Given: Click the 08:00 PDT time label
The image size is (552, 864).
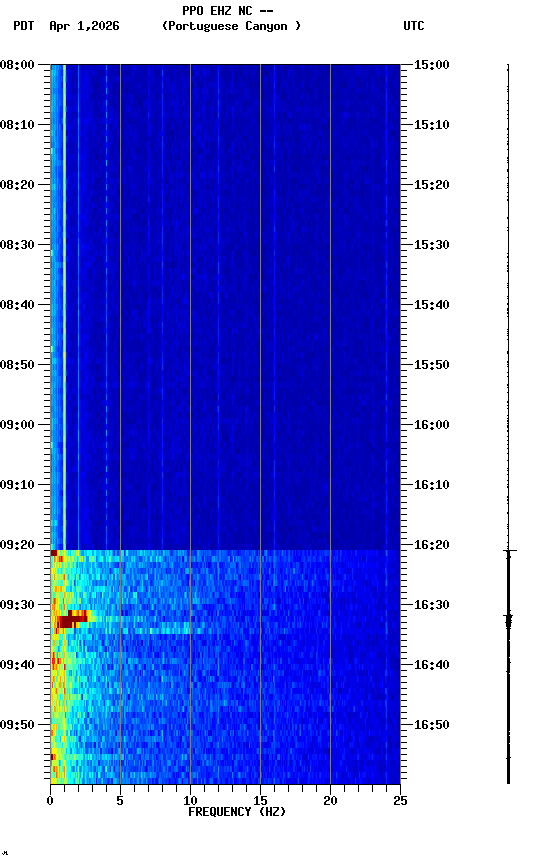Looking at the screenshot, I should (x=17, y=65).
